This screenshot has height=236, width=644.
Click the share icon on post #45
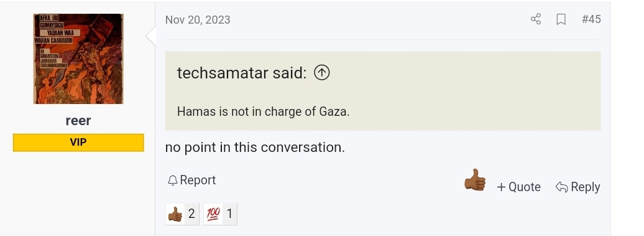click(536, 19)
